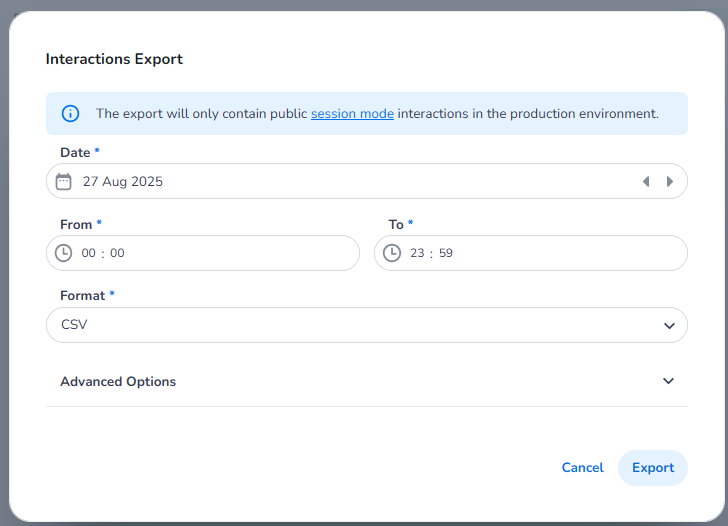Viewport: 728px width, 526px height.
Task: Click the chevron arrow of the Format dropdown
Action: click(x=669, y=326)
